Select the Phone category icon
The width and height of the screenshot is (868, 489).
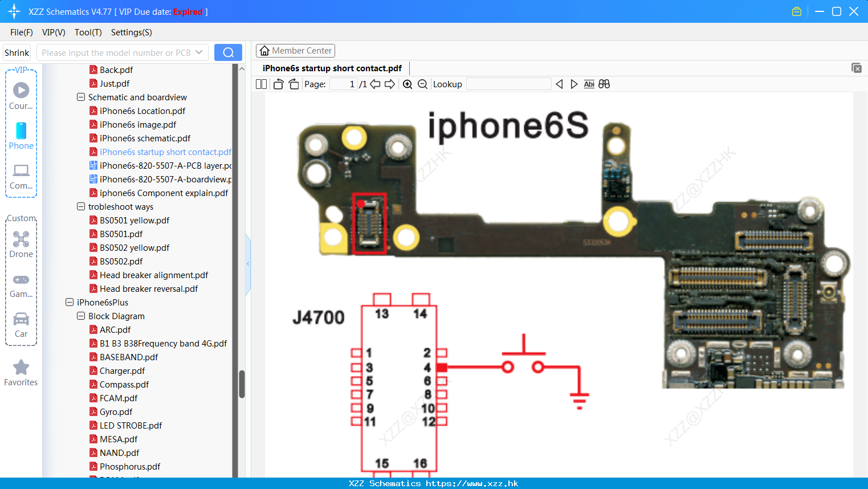[21, 131]
